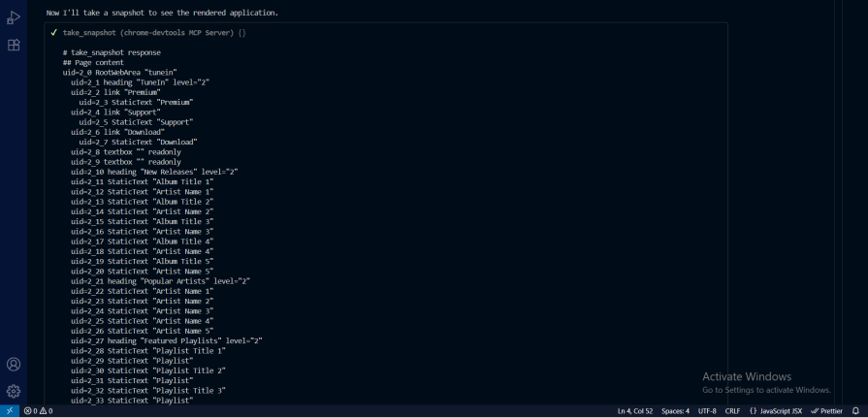Go to line via Ln 4, Col 52
868x418 pixels.
pos(634,411)
